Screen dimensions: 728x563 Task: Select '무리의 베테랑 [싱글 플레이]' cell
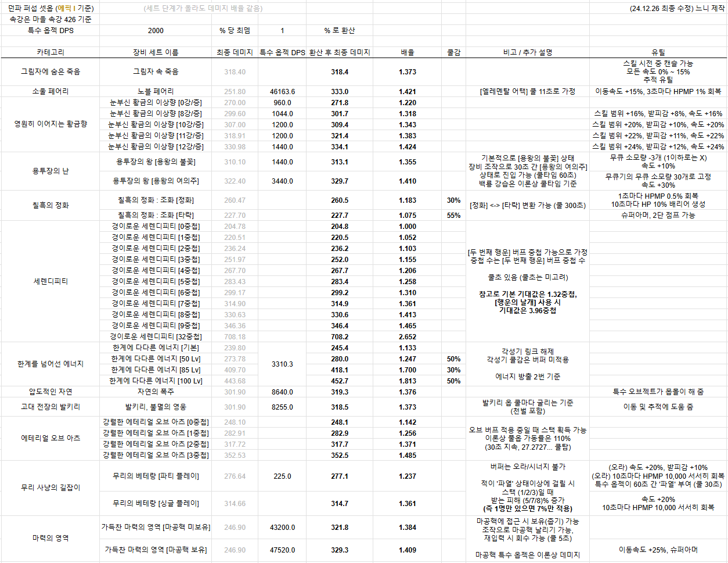pyautogui.click(x=156, y=504)
